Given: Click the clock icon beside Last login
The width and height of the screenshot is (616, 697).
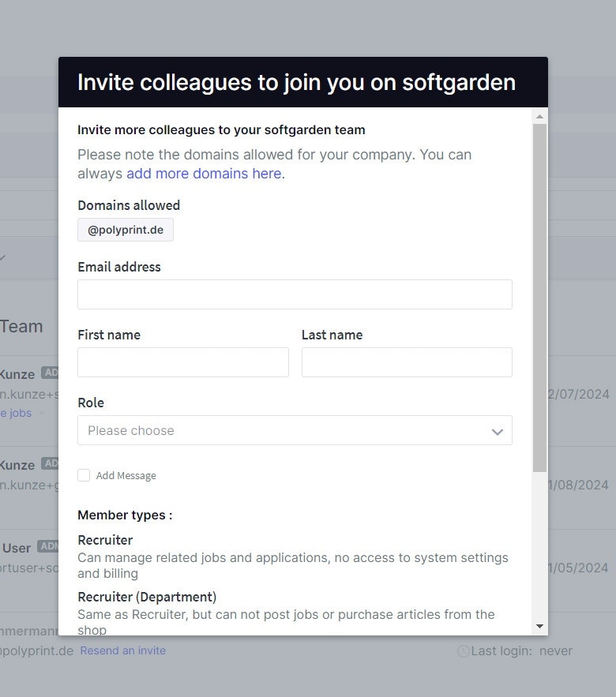Looking at the screenshot, I should (464, 651).
